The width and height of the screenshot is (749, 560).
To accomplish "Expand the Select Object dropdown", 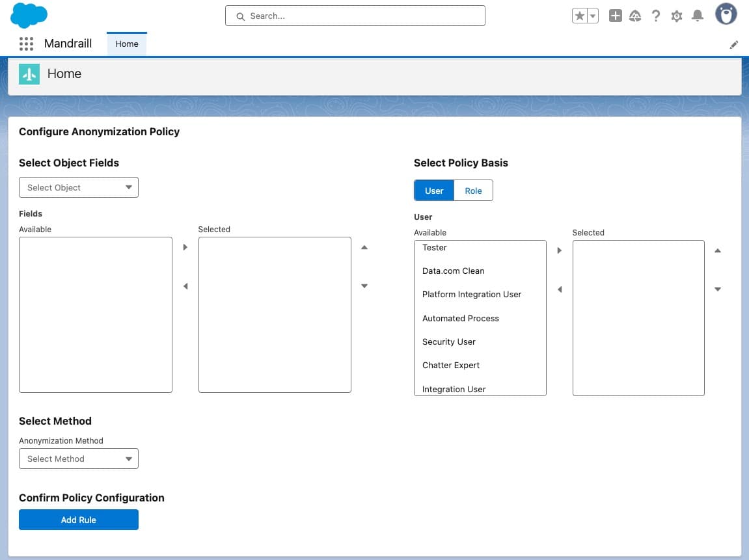I will (79, 187).
